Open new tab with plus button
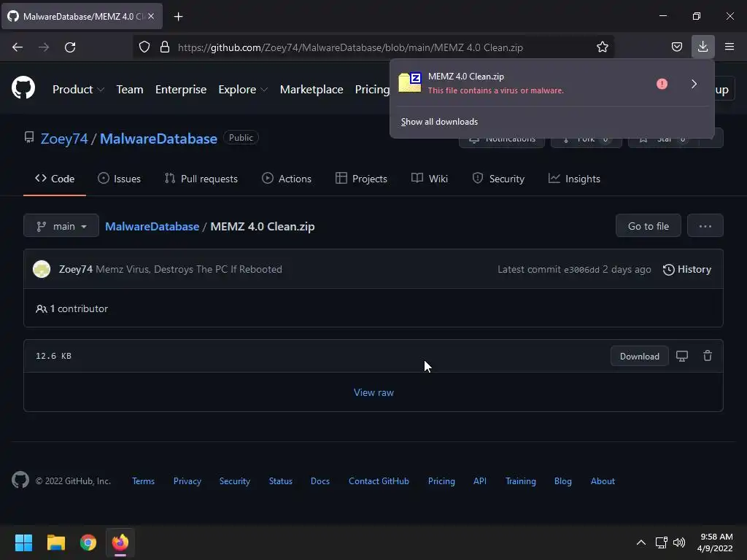 click(x=178, y=17)
